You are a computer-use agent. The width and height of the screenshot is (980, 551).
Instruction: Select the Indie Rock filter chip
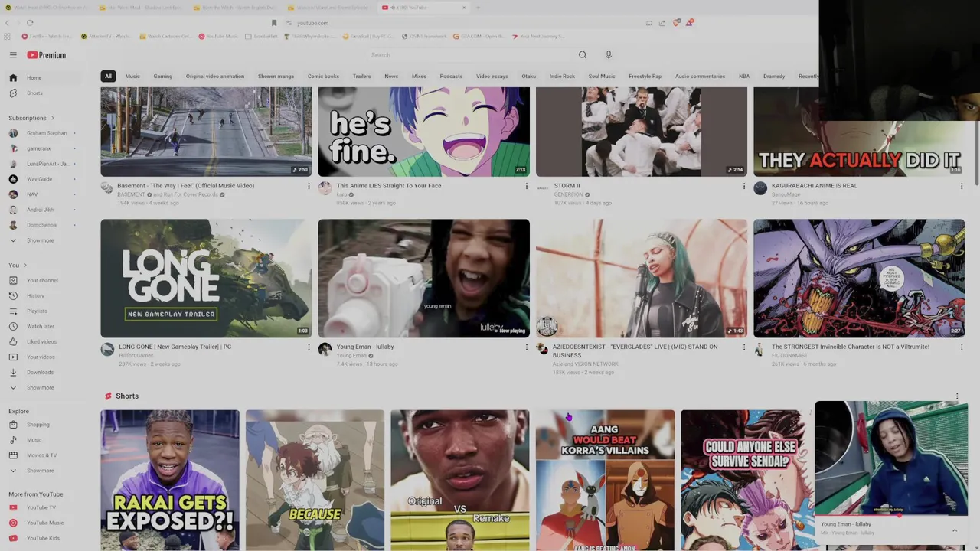pos(562,77)
